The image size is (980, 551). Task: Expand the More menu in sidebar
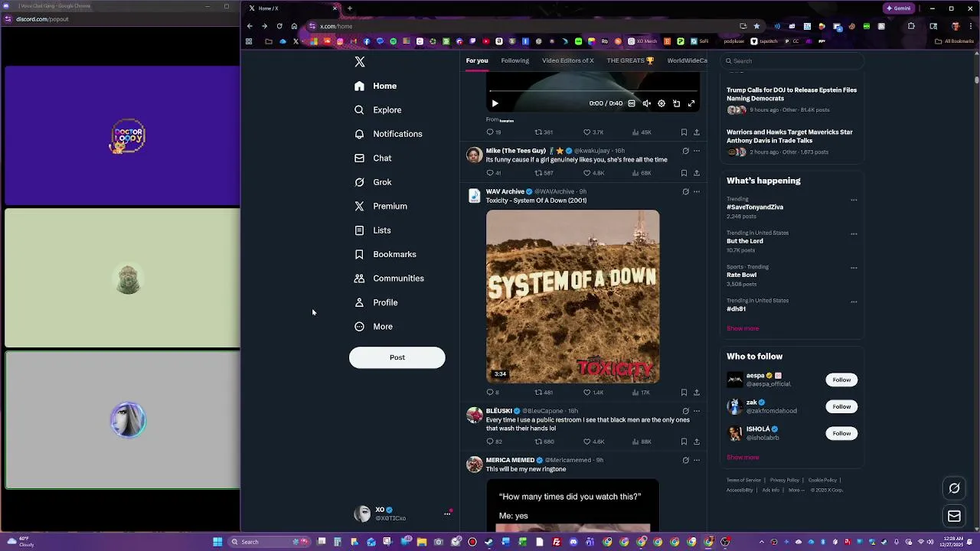point(374,327)
